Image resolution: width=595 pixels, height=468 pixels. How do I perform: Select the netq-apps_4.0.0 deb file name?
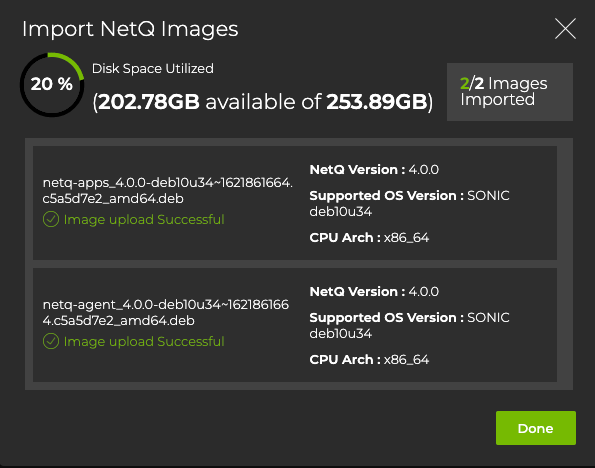coord(168,191)
